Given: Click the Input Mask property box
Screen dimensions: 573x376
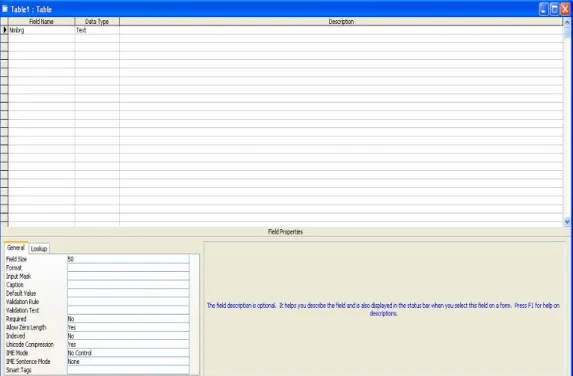Looking at the screenshot, I should [x=128, y=276].
